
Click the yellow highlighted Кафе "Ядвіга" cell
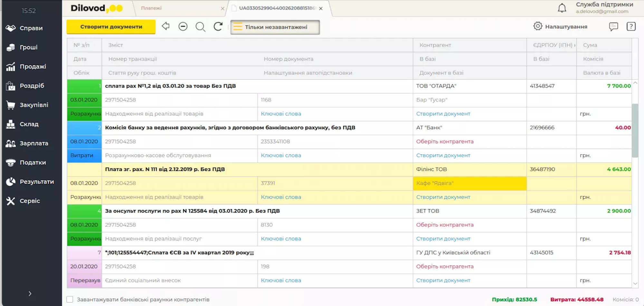tap(469, 183)
